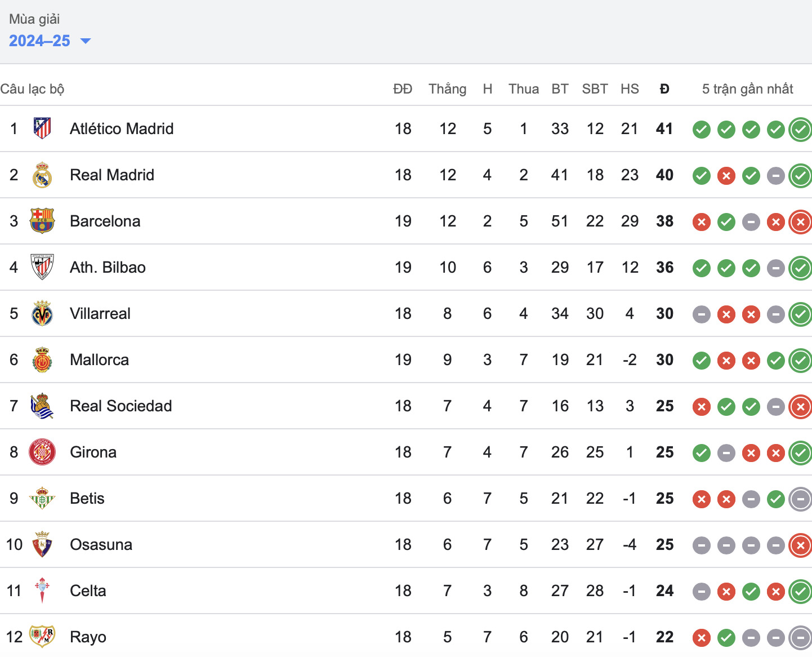Click the 5 trận gần nhất header
This screenshot has height=657, width=812.
(x=747, y=89)
